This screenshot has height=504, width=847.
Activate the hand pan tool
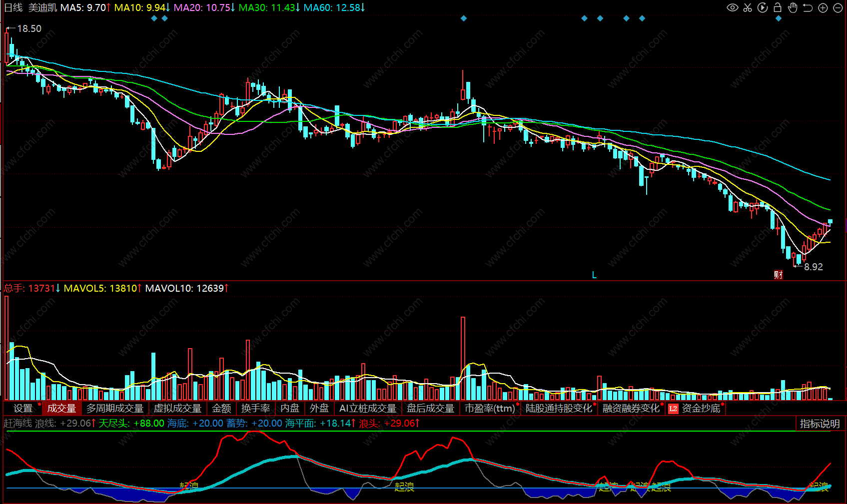tap(793, 7)
